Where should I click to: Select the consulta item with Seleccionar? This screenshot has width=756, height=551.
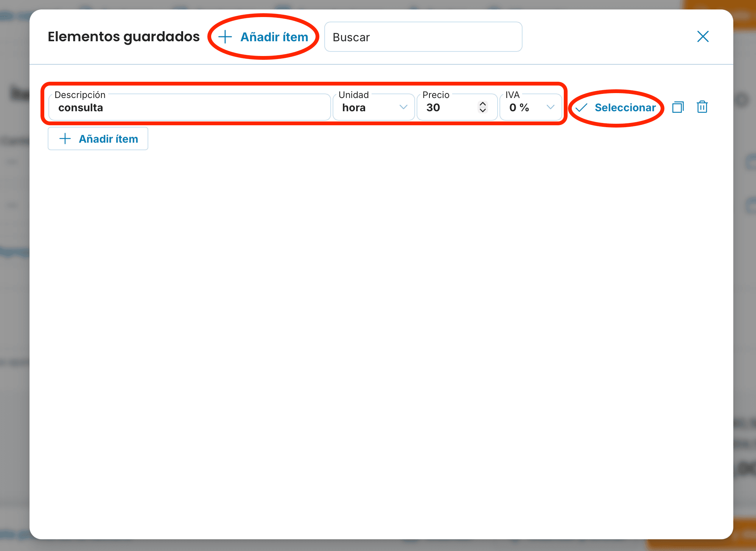click(616, 108)
